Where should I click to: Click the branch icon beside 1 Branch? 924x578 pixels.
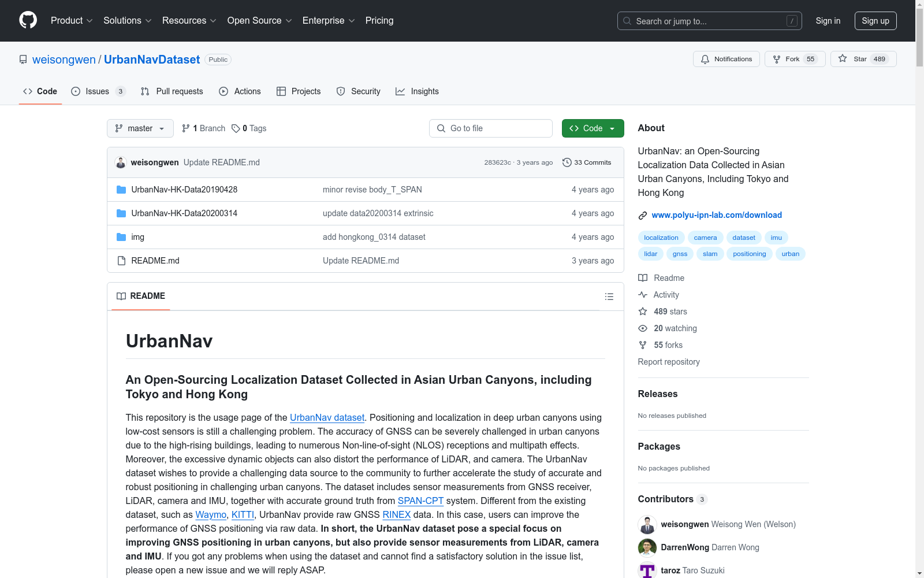point(186,128)
